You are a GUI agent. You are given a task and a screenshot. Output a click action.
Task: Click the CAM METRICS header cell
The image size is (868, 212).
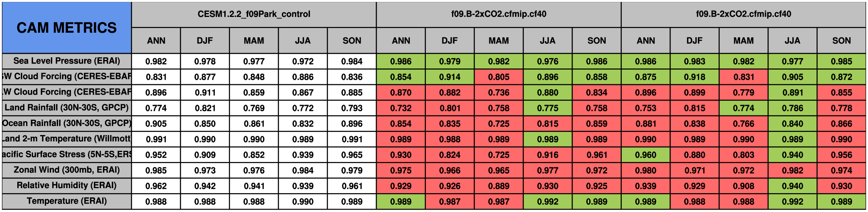click(66, 28)
